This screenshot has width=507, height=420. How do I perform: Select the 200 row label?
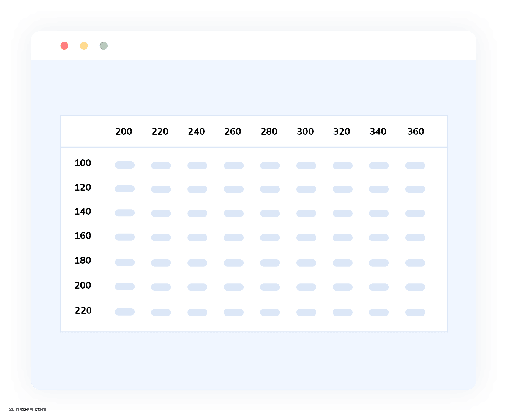pyautogui.click(x=83, y=285)
